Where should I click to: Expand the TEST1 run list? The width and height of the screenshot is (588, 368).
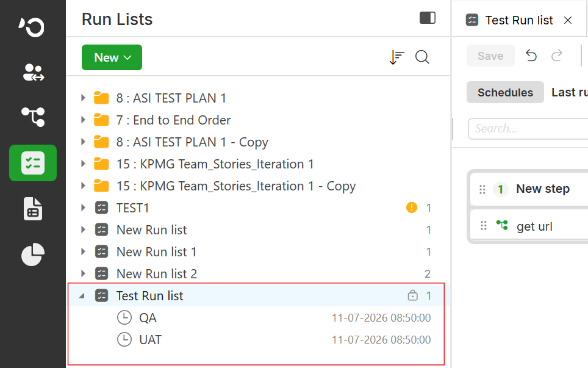pyautogui.click(x=83, y=208)
